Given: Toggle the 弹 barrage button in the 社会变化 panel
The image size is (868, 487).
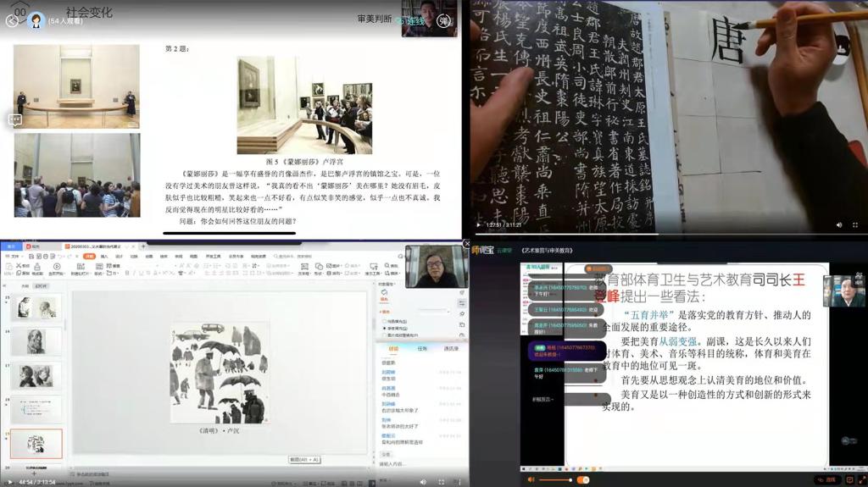Looking at the screenshot, I should pos(444,21).
